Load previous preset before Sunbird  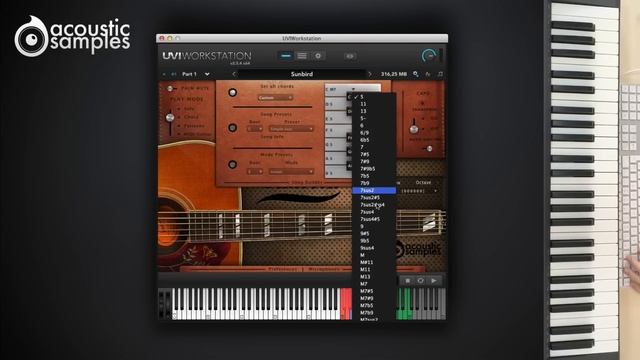coord(234,74)
